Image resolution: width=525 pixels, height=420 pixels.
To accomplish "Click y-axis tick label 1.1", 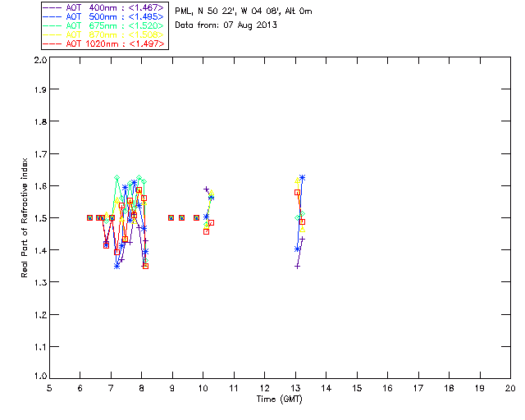I will click(40, 347).
